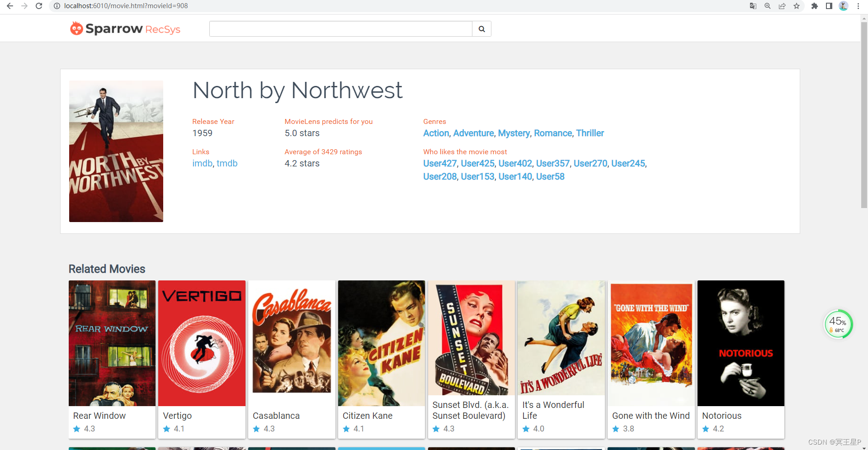This screenshot has height=450, width=868.
Task: Click the Related Movies heading
Action: (x=107, y=269)
